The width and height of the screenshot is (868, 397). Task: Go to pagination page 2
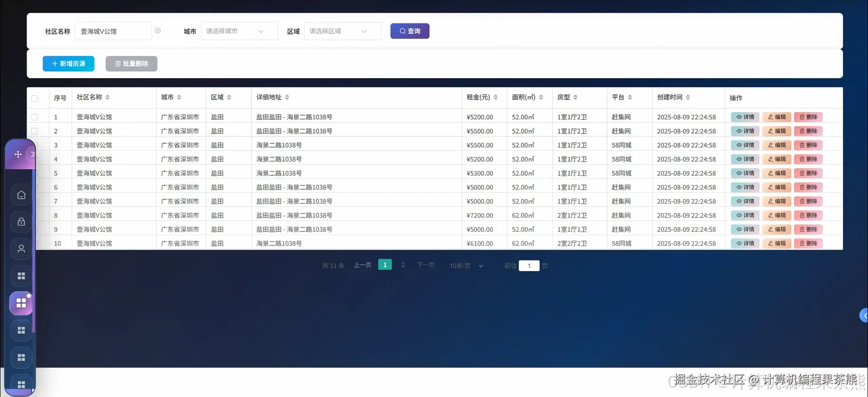click(403, 265)
